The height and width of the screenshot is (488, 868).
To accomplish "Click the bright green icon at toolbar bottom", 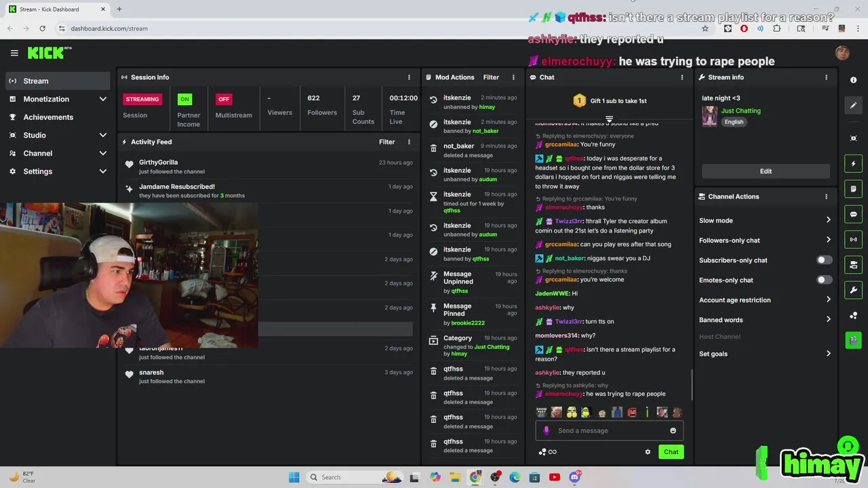I will click(853, 340).
